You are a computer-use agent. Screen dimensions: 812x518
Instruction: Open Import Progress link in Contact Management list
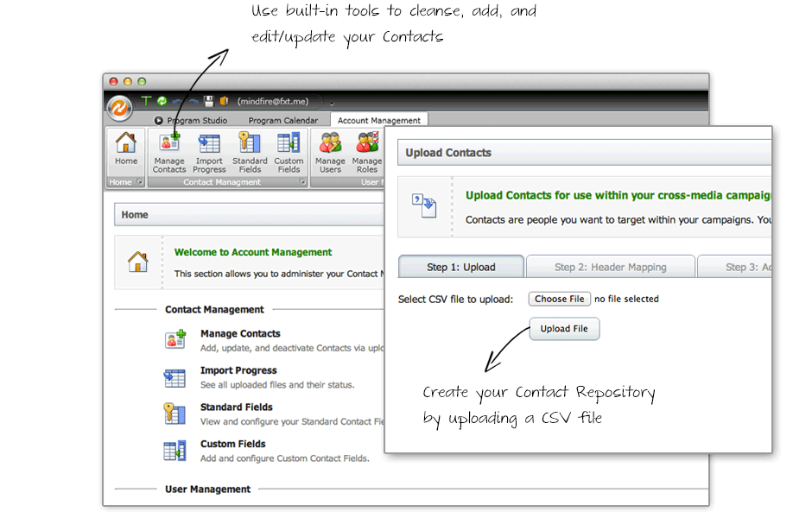tap(238, 370)
